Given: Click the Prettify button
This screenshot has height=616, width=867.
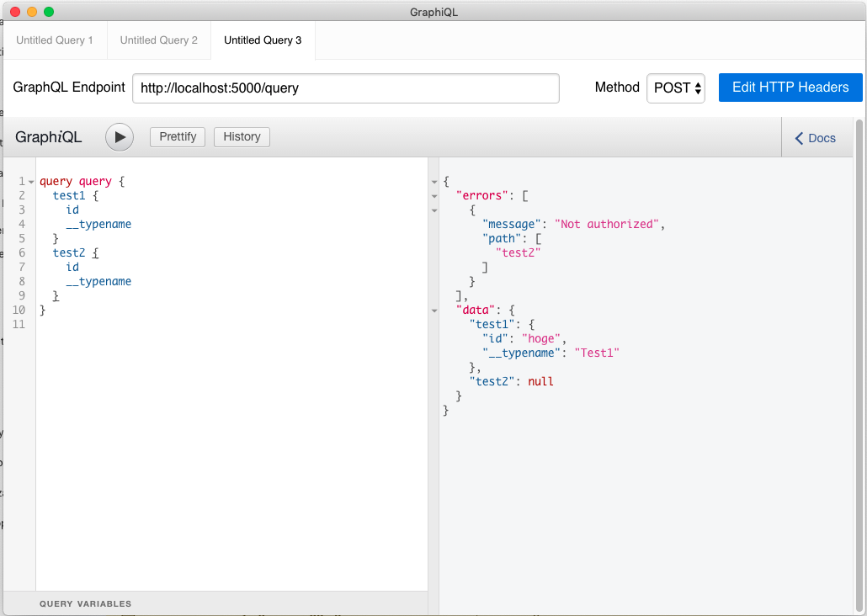Looking at the screenshot, I should click(178, 136).
